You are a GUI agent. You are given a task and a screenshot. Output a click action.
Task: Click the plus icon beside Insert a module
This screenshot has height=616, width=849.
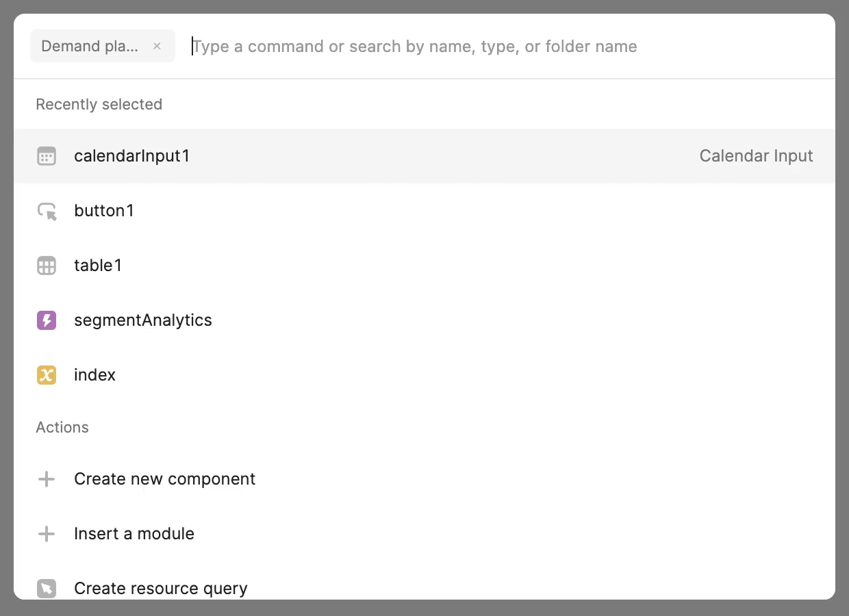tap(46, 534)
